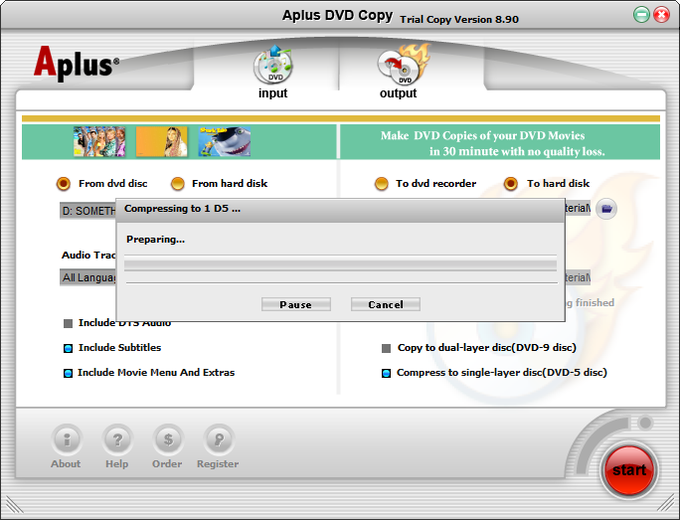Select To dvd recorder radio option
The width and height of the screenshot is (680, 520).
pos(381,184)
